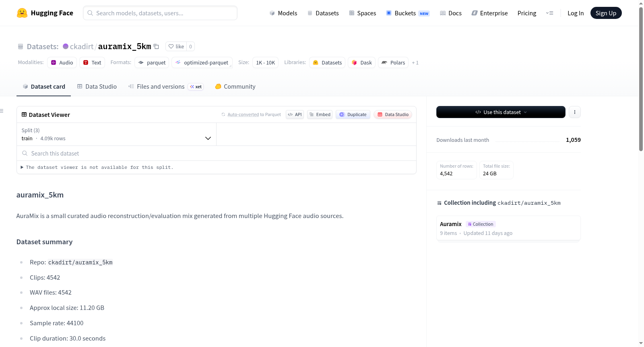The image size is (644, 347).
Task: Open the Files and versions tab
Action: 166,87
